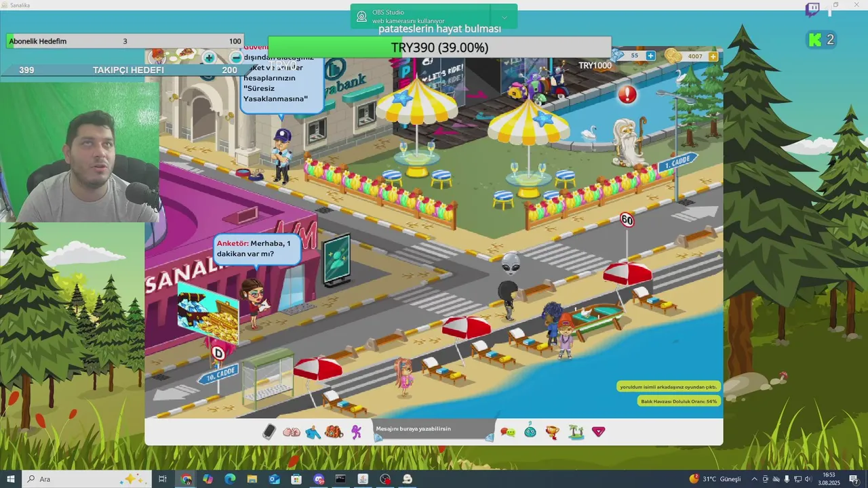Expand the OBS Studio webcam notification arrow
This screenshot has width=868, height=488.
coord(504,17)
